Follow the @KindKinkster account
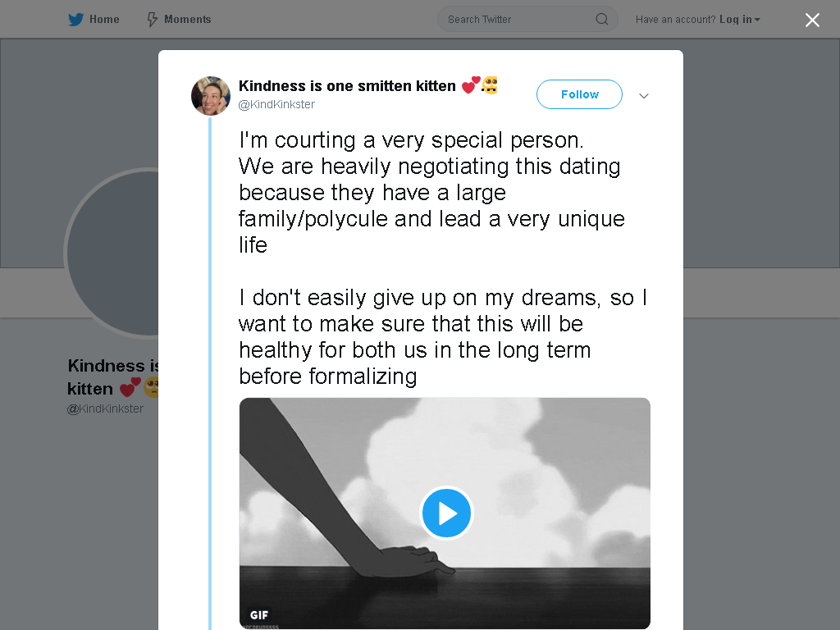The height and width of the screenshot is (630, 840). 579,94
